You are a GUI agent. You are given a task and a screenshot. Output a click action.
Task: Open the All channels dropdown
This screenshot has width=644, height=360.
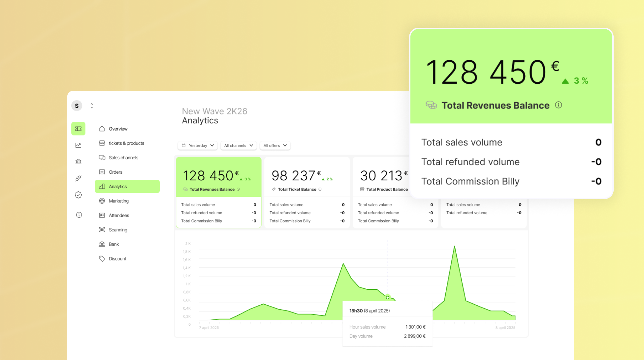tap(239, 145)
